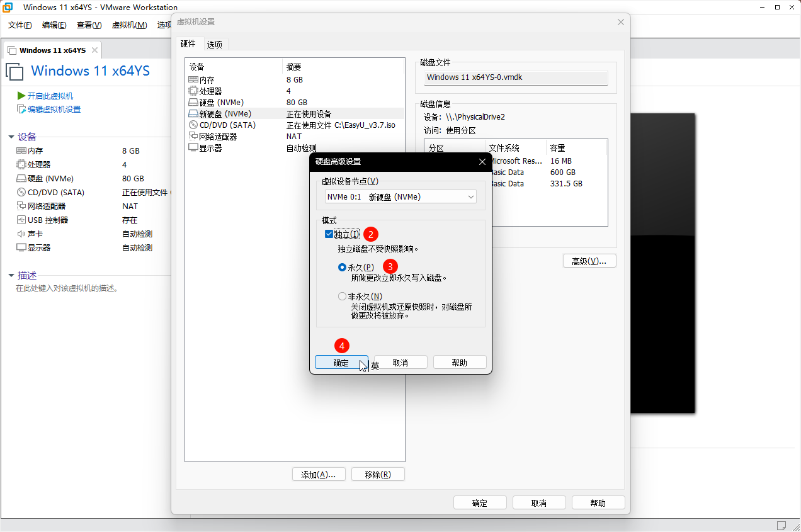Click the 16 MB partition capacity cell
The width and height of the screenshot is (801, 532).
(561, 161)
